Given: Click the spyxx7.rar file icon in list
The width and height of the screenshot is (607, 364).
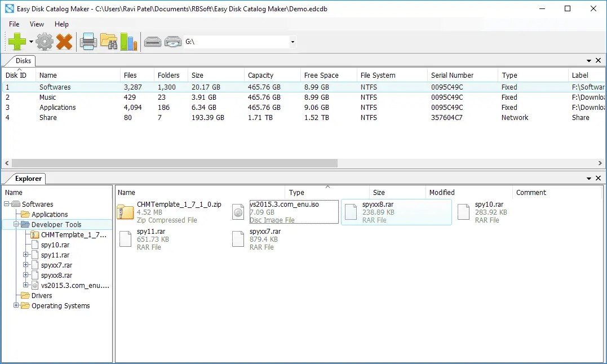Looking at the screenshot, I should [238, 239].
